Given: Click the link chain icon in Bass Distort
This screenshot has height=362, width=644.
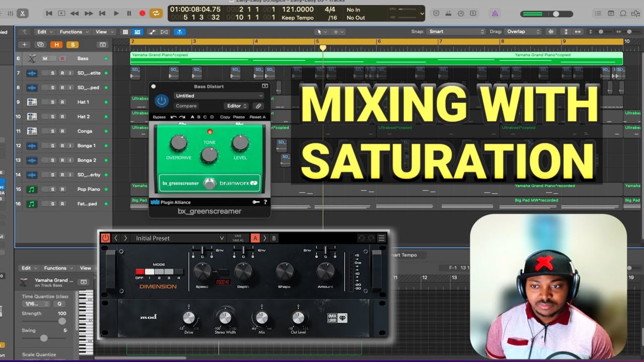Looking at the screenshot, I should point(258,106).
